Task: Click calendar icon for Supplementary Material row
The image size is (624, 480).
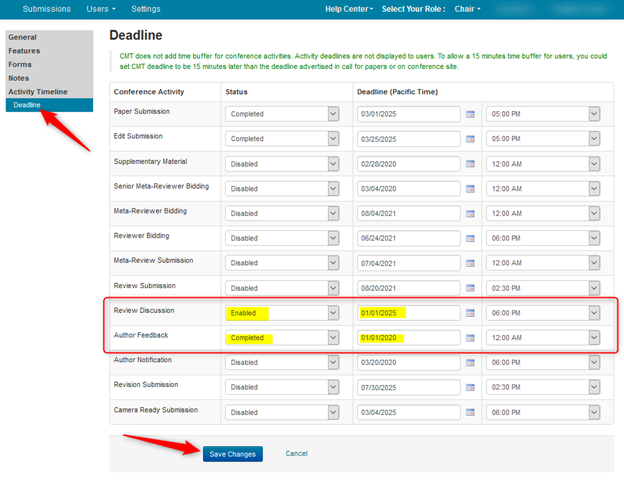Action: (470, 163)
